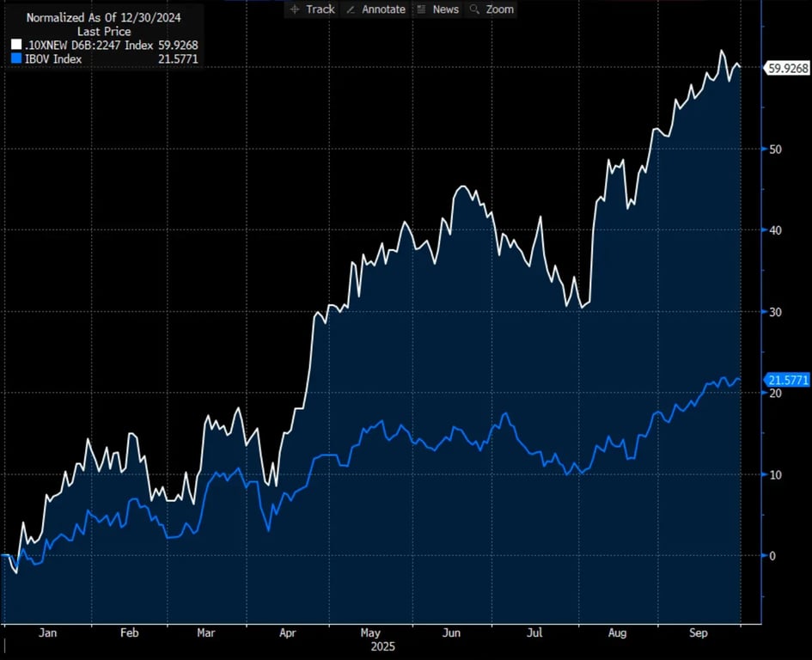This screenshot has width=812, height=660.
Task: Click the blue 21.5771 price tag on axis
Action: tap(787, 380)
